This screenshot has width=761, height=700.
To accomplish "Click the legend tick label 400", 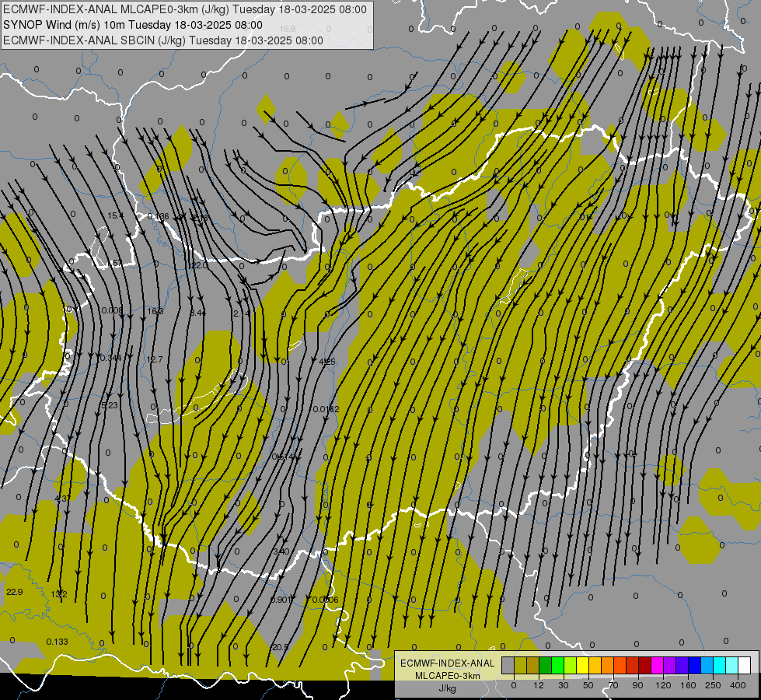I will tap(738, 685).
